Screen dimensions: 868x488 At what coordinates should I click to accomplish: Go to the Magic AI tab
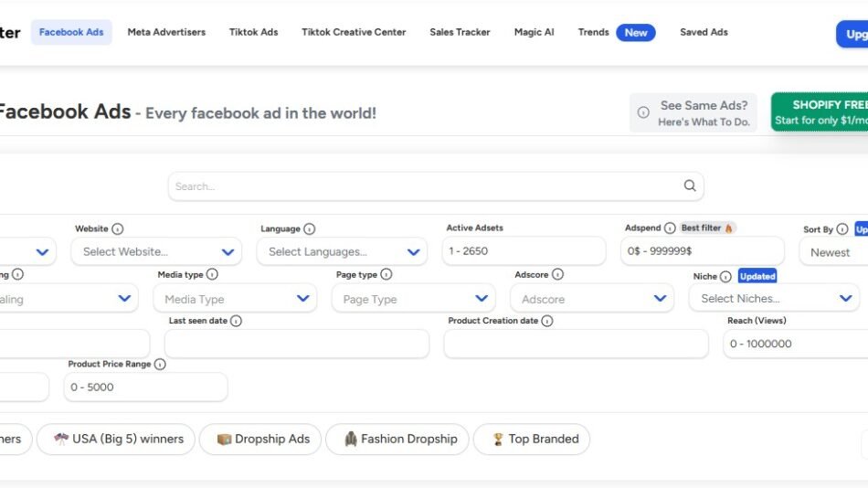coord(534,32)
